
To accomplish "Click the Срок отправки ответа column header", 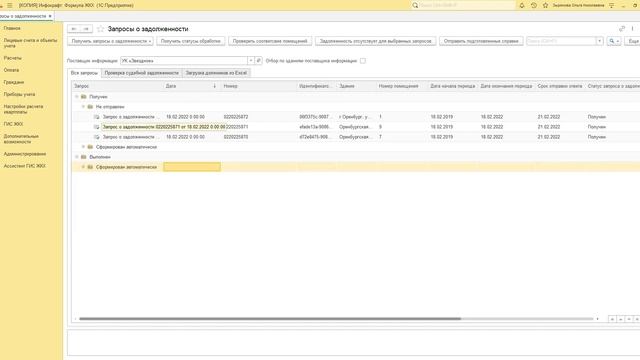I will point(560,86).
